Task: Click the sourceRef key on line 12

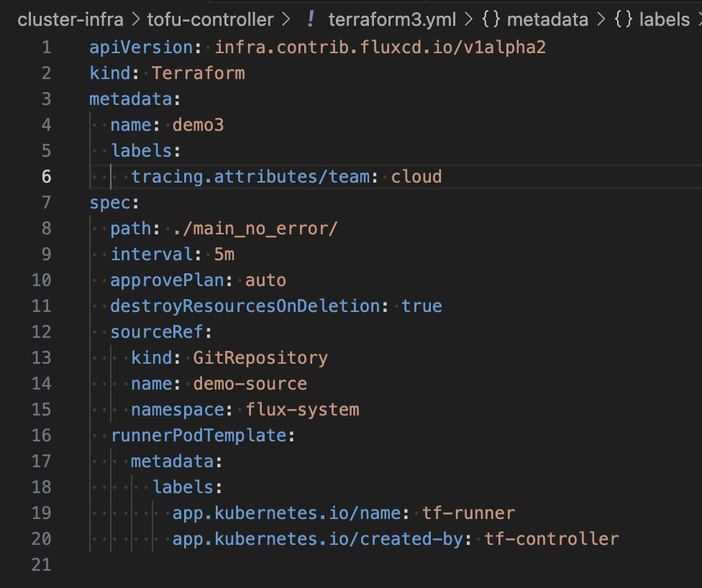Action: pos(157,332)
